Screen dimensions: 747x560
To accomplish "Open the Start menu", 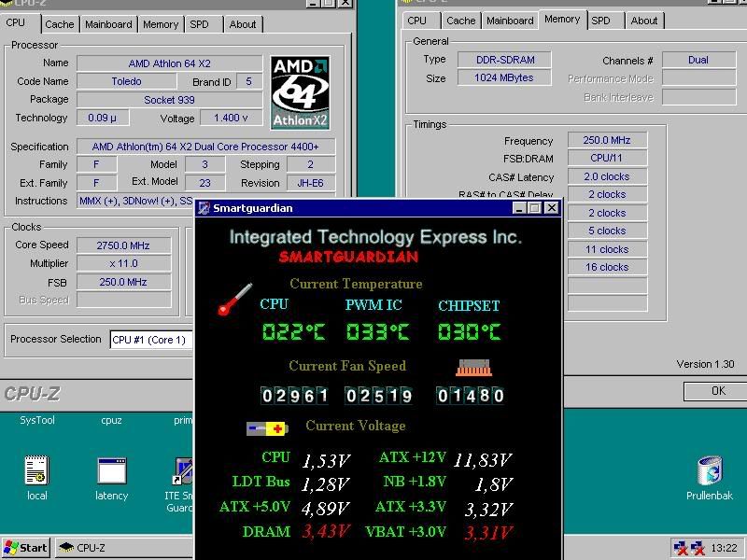I will (x=26, y=548).
